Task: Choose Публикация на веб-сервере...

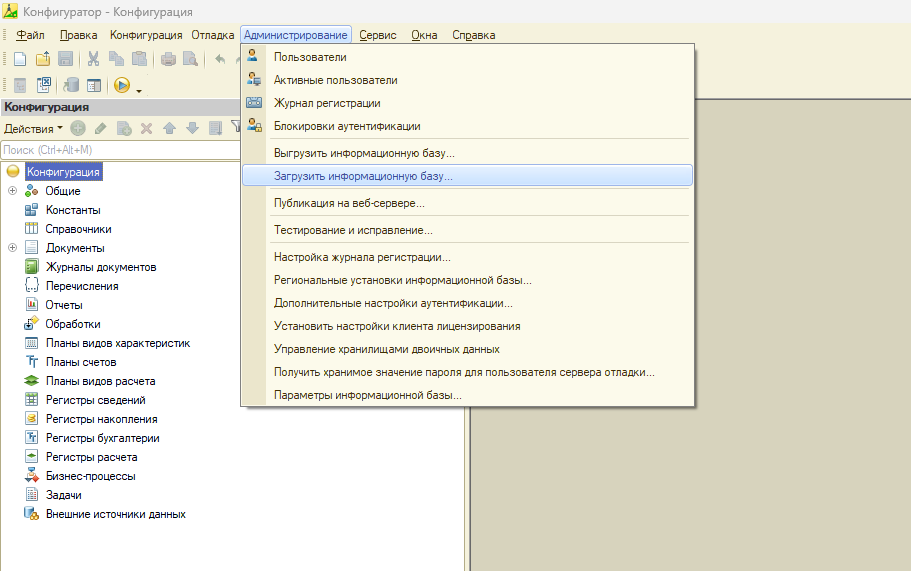Action: 467,203
